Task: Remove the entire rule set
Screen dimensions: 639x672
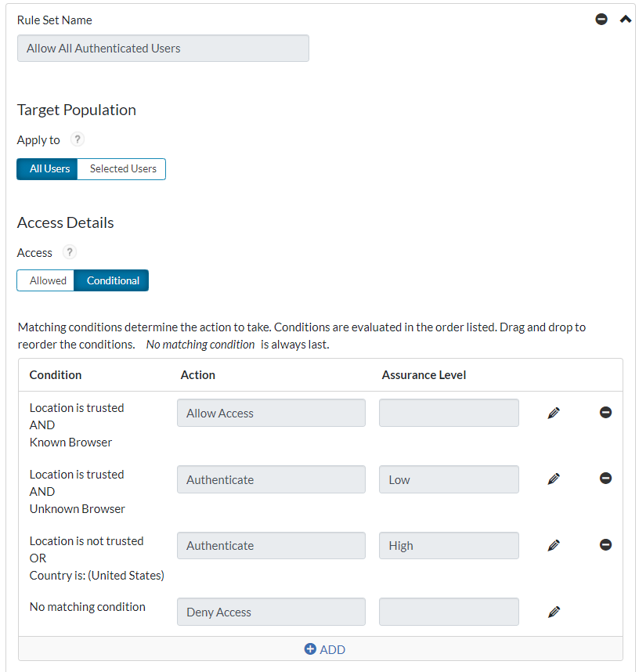Action: (x=601, y=19)
